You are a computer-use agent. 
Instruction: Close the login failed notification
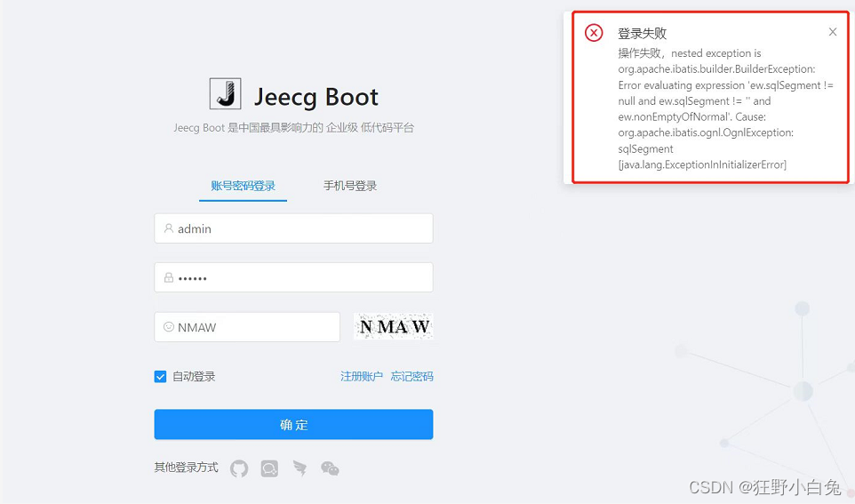tap(833, 32)
